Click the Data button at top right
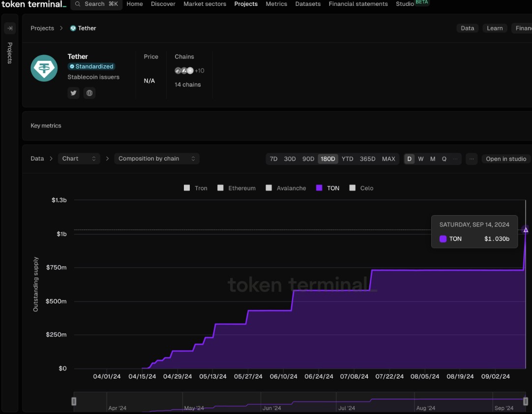The image size is (532, 414). 467,28
